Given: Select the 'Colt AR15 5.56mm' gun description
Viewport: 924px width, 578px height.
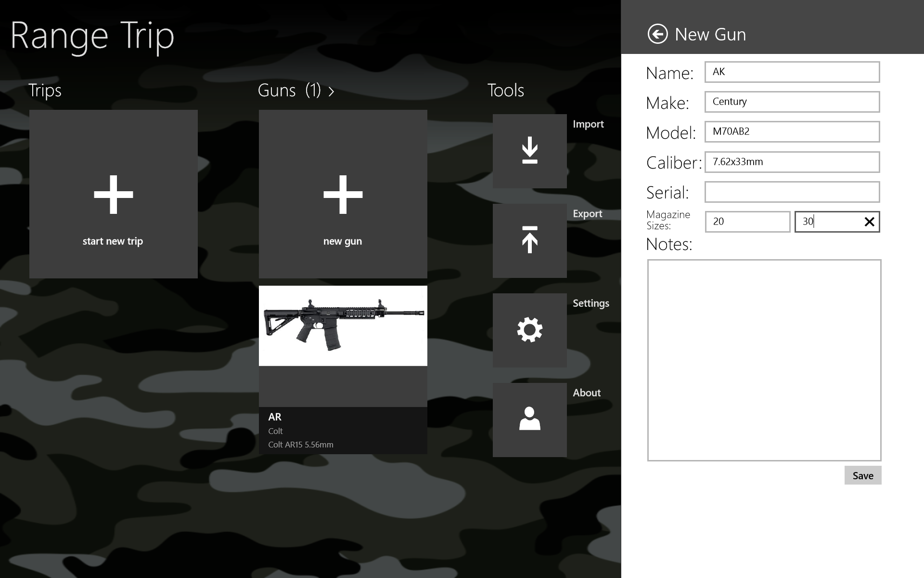Looking at the screenshot, I should coord(301,445).
